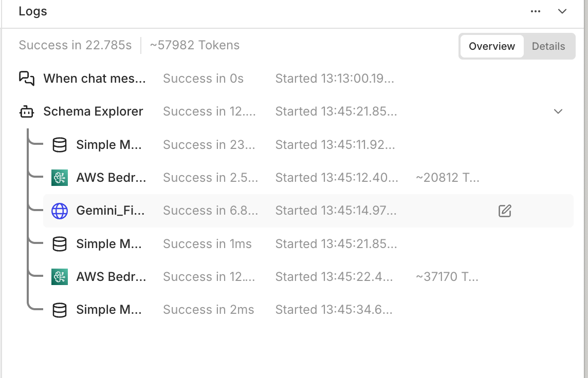Click the first AWS Bedrock model icon

click(60, 178)
